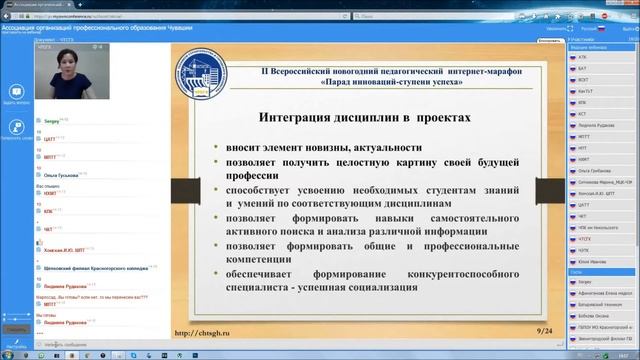Select participant Бобкова Оксана in list
Image resolution: width=640 pixels, height=360 pixels.
(602, 316)
